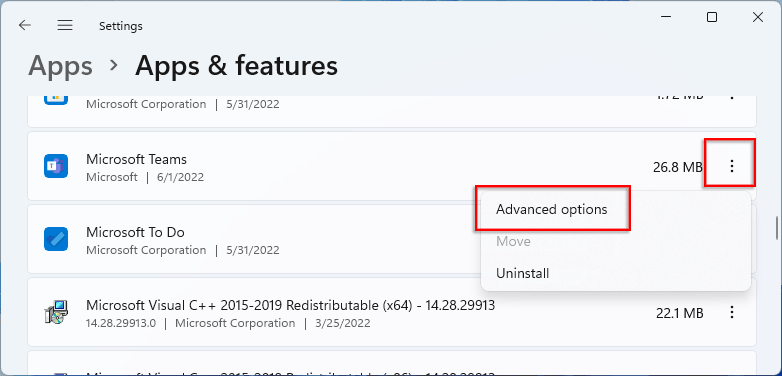Click the Visual C++ Redistributable (x64) icon

[55, 312]
